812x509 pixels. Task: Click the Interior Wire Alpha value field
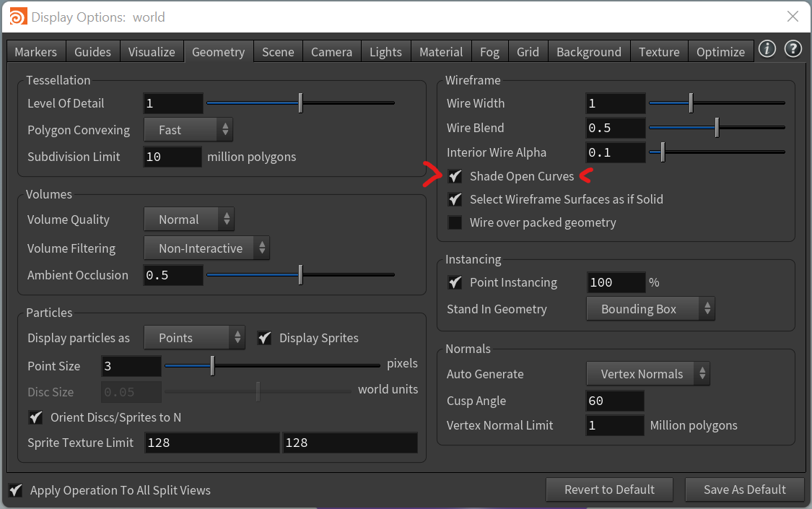[x=616, y=153]
